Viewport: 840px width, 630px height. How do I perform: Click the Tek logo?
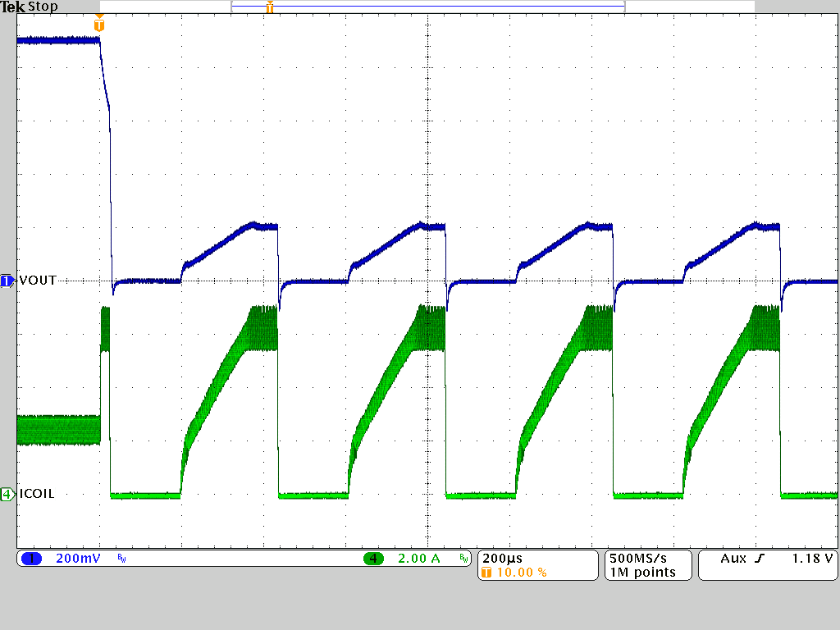(x=13, y=7)
